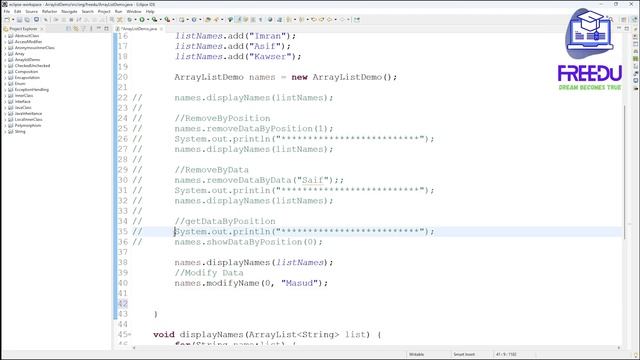Select the ExceptionHandling project
Screen dimensions: 640x360
(31, 89)
